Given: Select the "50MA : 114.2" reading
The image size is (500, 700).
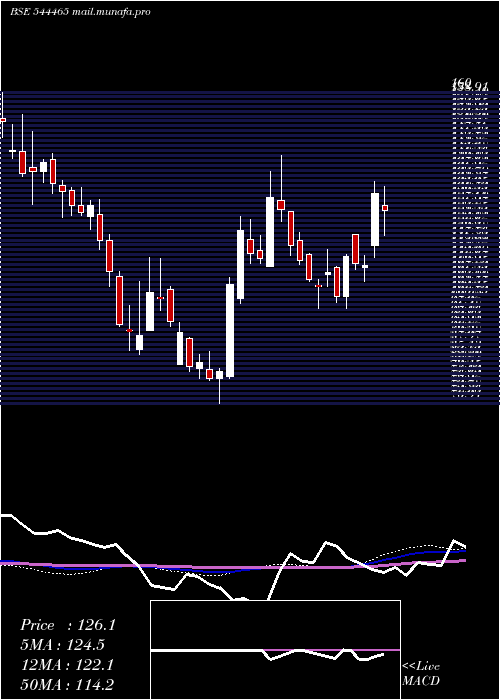Looking at the screenshot, I should [x=67, y=684].
